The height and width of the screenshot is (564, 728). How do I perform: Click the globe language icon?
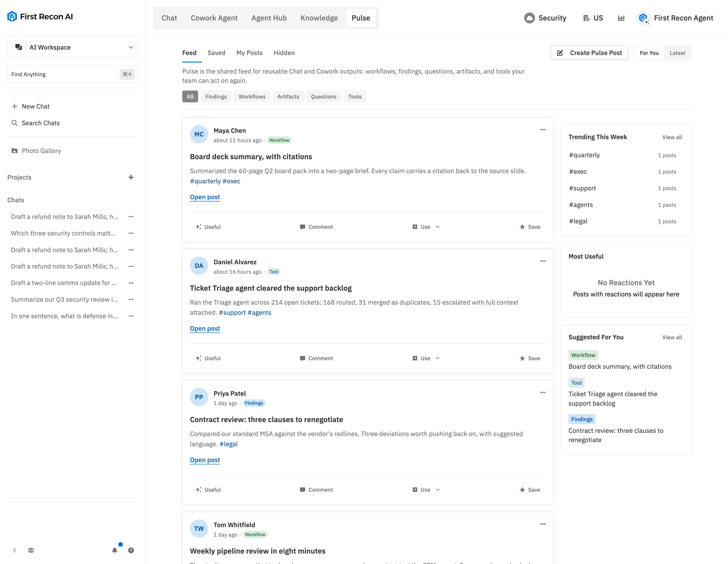click(x=31, y=550)
